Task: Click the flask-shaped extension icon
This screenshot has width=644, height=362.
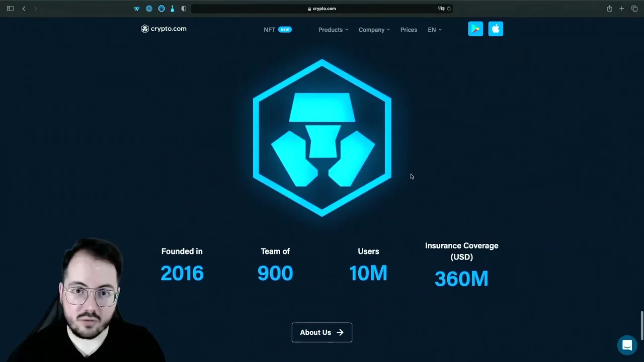Action: click(173, 9)
